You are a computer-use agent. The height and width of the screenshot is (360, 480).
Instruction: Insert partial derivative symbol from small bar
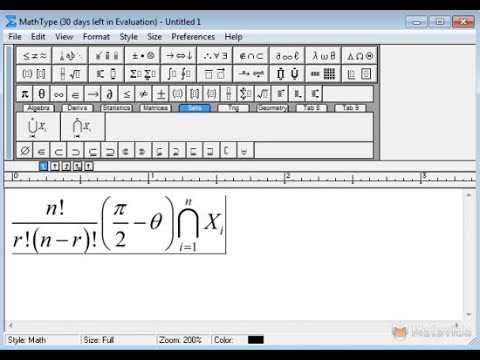pos(110,94)
